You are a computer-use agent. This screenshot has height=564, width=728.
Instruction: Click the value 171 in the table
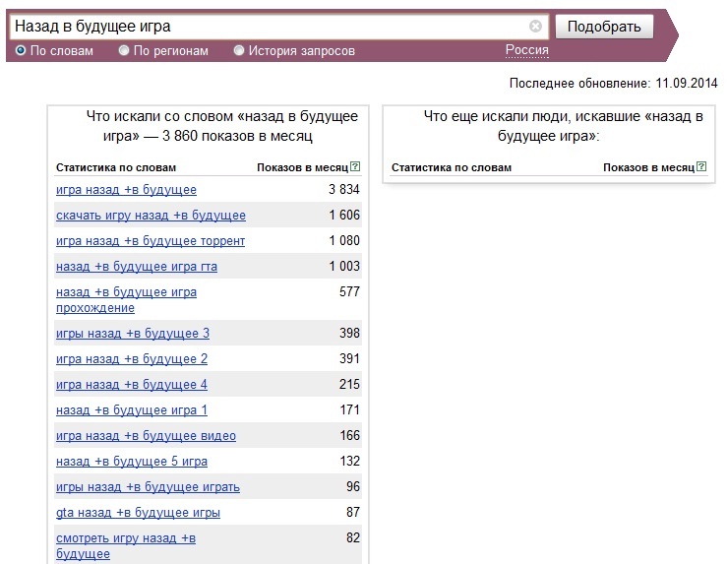click(x=349, y=409)
